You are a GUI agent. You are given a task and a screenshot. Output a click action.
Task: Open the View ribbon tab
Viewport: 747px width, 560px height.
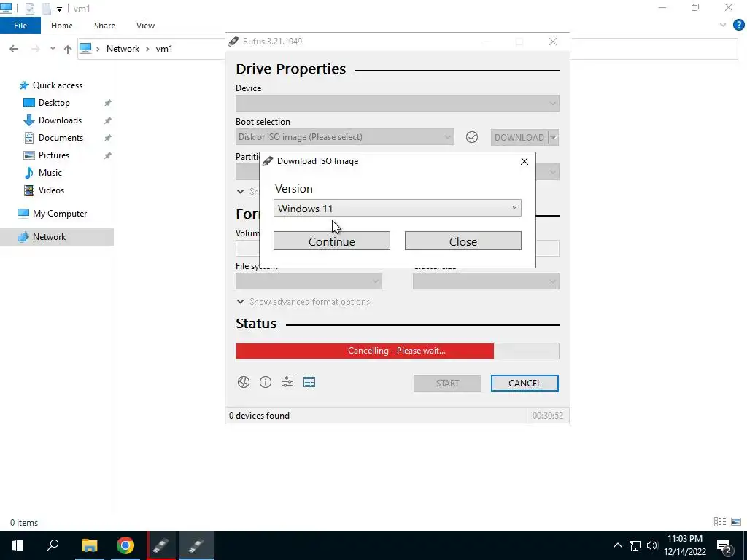pyautogui.click(x=145, y=26)
